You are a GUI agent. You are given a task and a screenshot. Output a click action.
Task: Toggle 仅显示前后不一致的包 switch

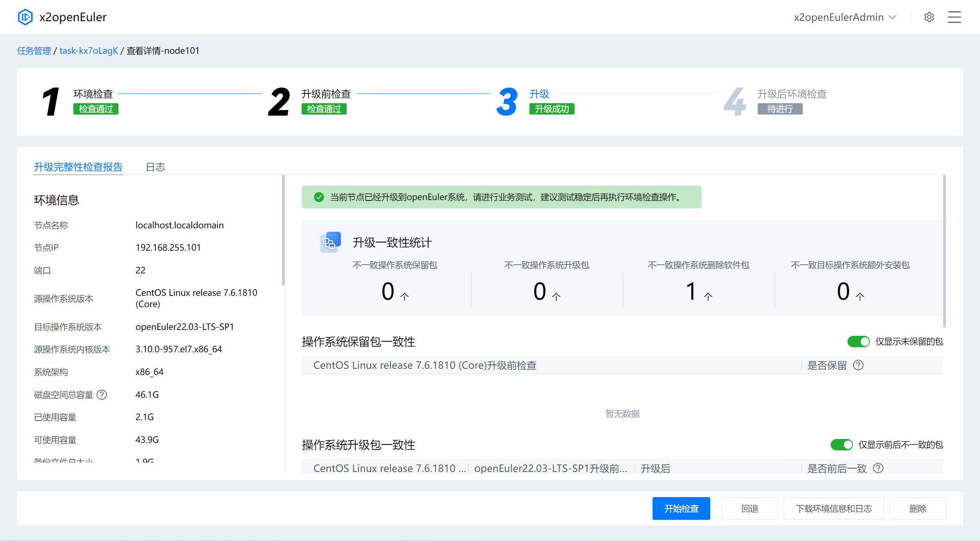[x=842, y=444]
